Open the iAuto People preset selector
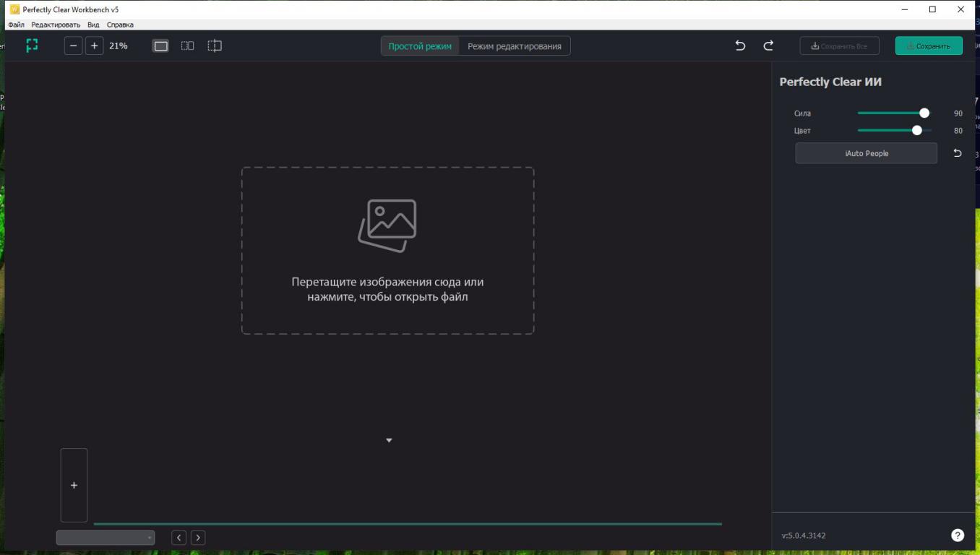The image size is (980, 555). pos(866,153)
